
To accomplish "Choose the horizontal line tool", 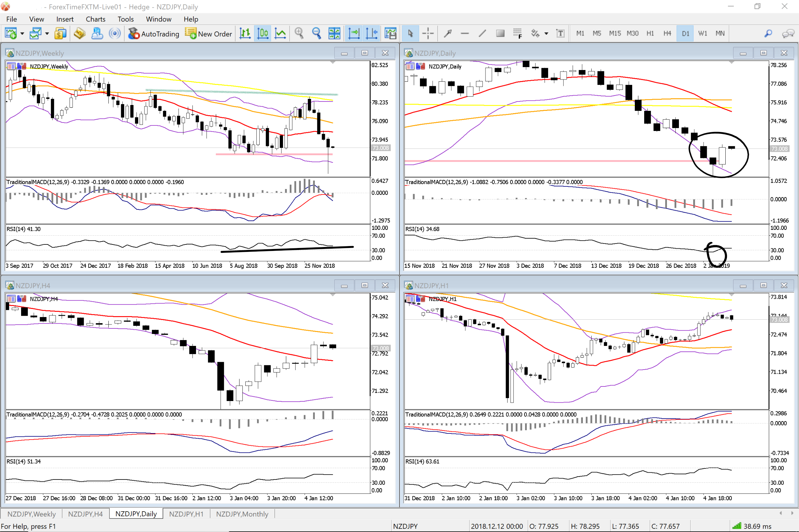I will (x=464, y=33).
